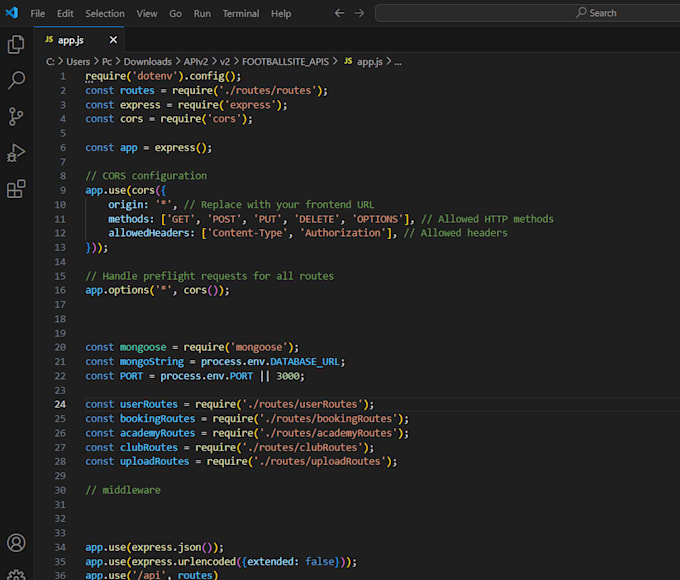The width and height of the screenshot is (680, 580).
Task: Open the Accounts menu icon
Action: click(16, 543)
